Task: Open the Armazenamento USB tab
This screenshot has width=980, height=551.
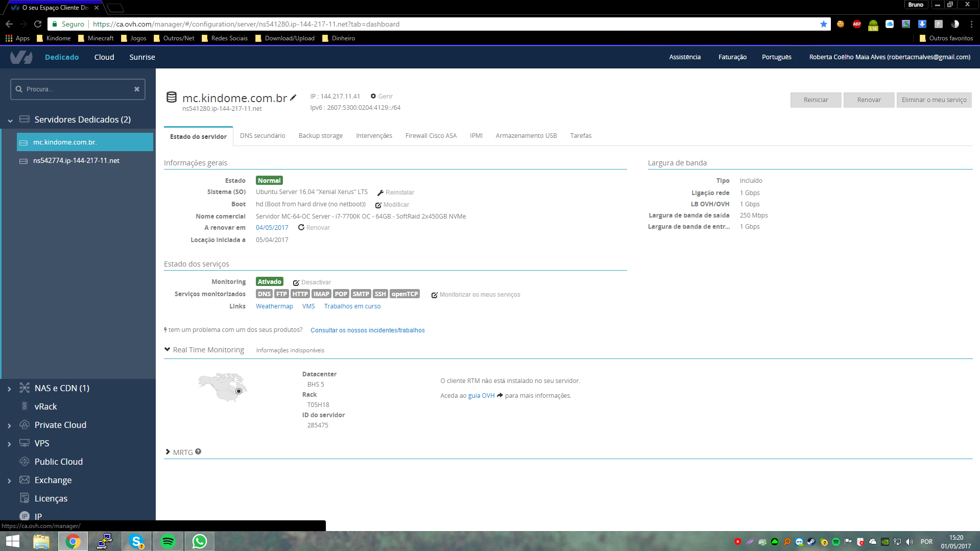Action: (526, 136)
